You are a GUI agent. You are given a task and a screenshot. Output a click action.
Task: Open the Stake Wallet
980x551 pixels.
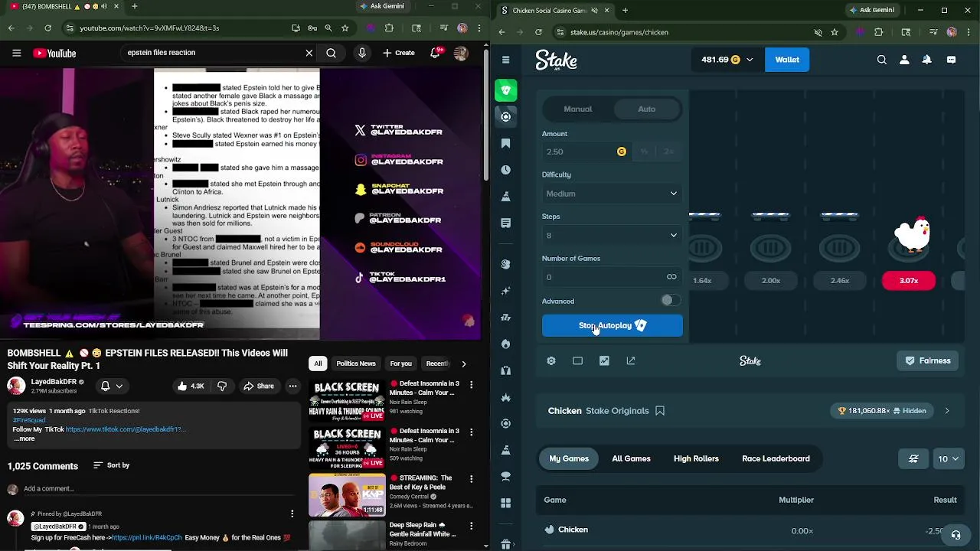(787, 60)
